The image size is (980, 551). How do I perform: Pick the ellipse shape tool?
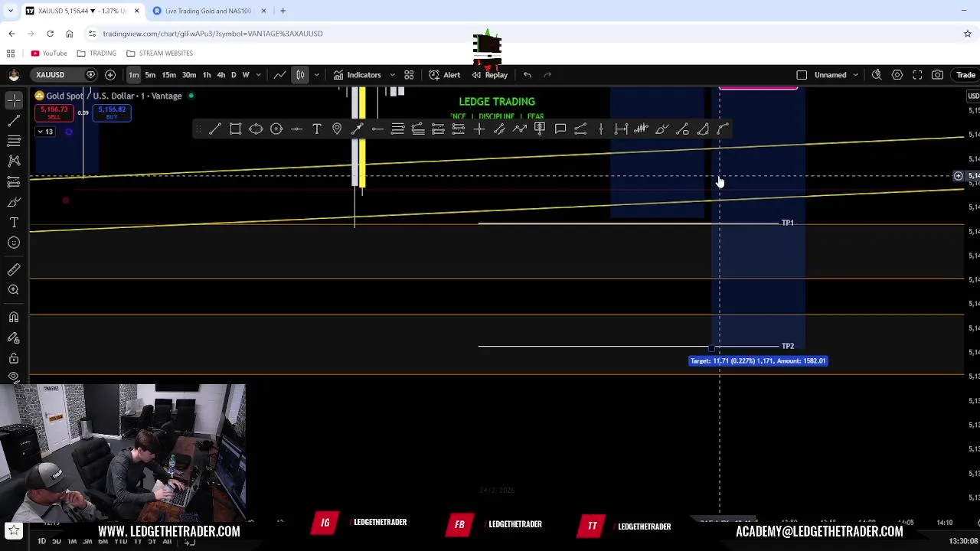(x=256, y=129)
